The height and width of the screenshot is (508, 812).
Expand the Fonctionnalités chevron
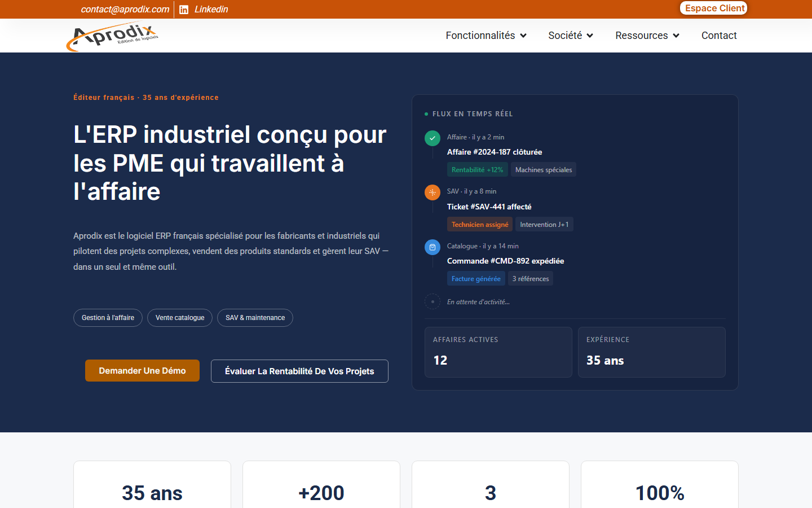click(523, 36)
